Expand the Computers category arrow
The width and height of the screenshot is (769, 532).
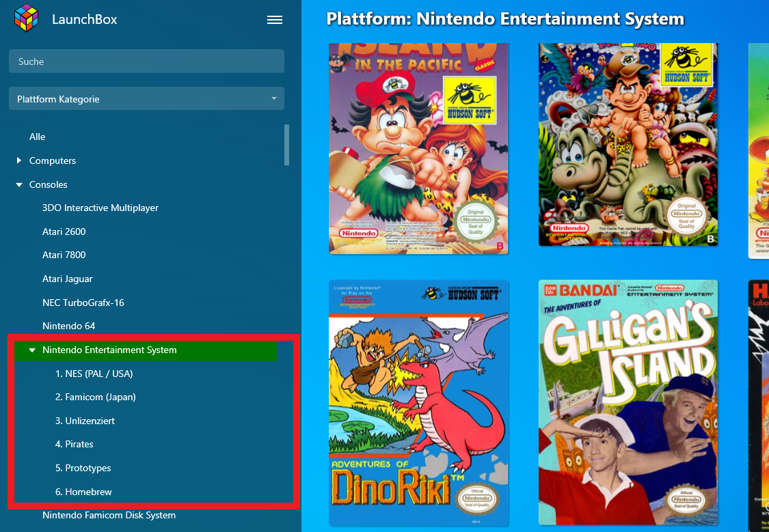coord(19,160)
